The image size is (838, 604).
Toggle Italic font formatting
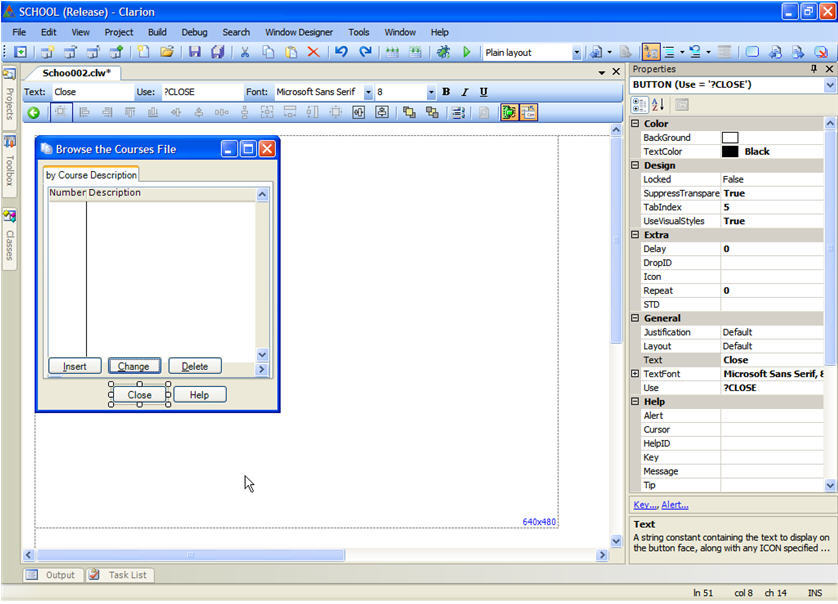click(465, 92)
